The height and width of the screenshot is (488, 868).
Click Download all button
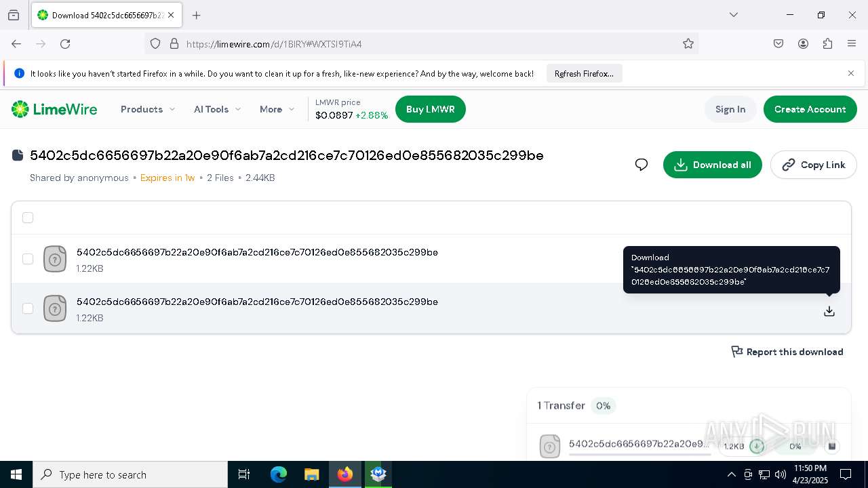click(713, 165)
